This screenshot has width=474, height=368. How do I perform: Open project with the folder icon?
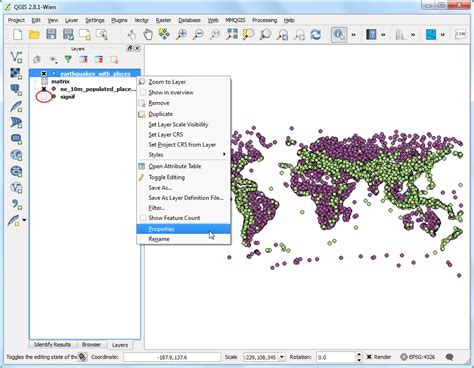tap(34, 34)
